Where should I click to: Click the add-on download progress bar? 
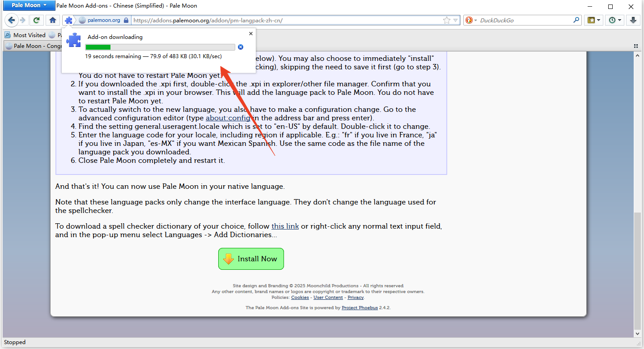160,47
